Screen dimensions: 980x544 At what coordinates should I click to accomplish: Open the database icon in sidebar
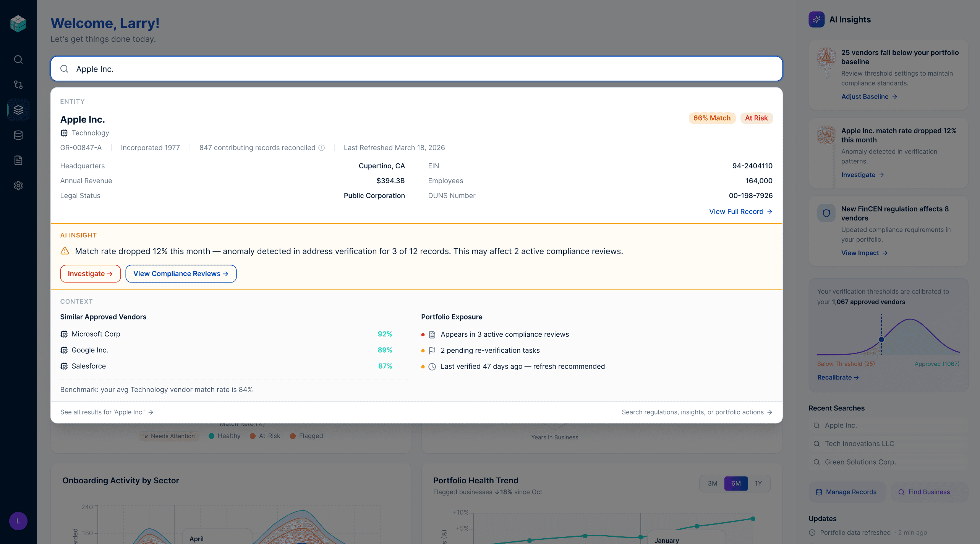tap(18, 135)
